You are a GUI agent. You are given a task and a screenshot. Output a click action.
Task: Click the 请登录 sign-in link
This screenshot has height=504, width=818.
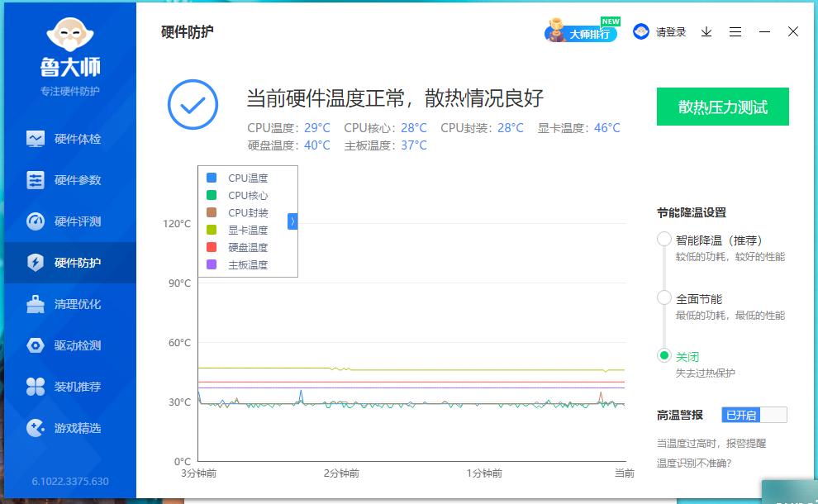pos(671,31)
